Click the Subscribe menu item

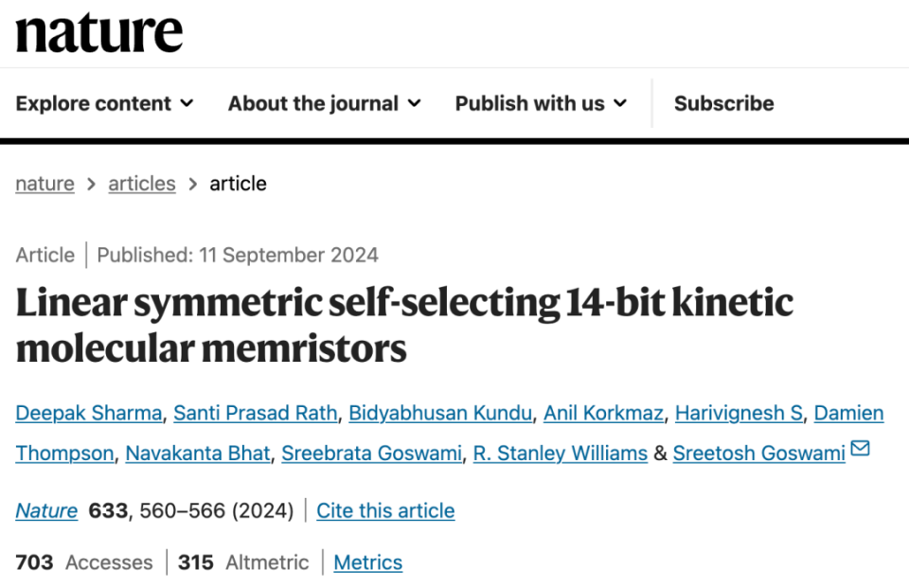coord(723,103)
